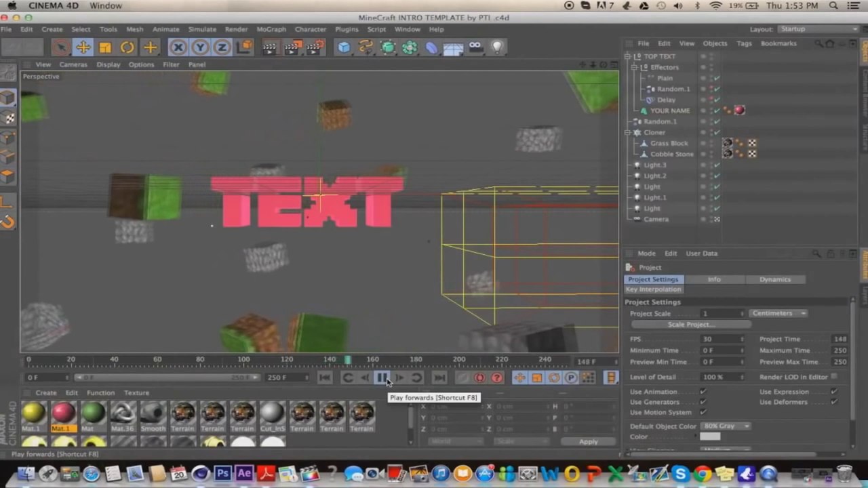Viewport: 868px width, 488px height.
Task: Click the red Record Active Objects button
Action: (479, 378)
